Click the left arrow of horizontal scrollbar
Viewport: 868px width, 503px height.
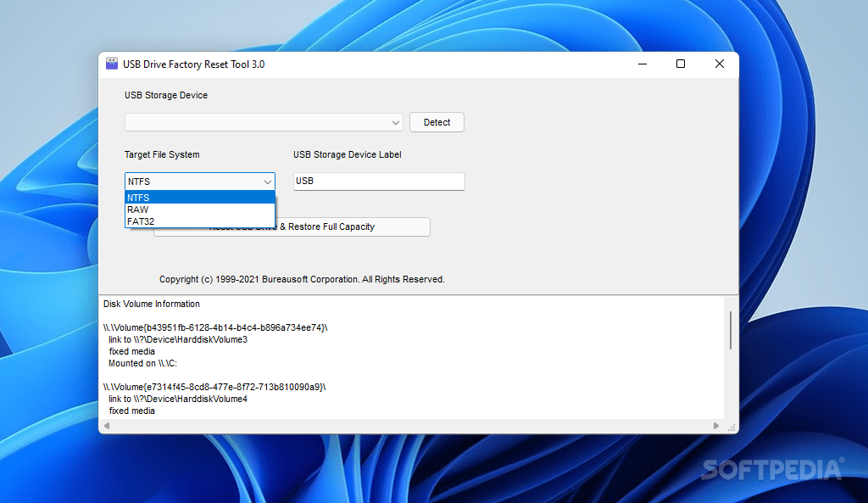click(107, 426)
